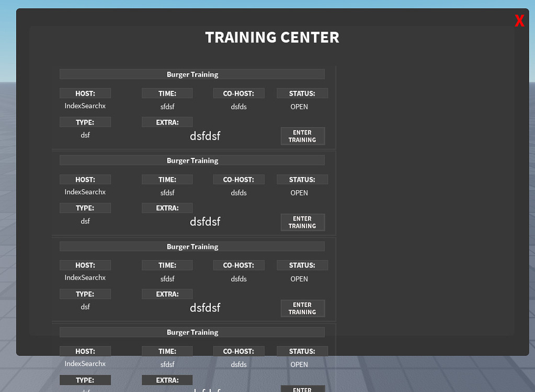
Task: Select the fourth ENTER TRAINING button
Action: pyautogui.click(x=302, y=389)
